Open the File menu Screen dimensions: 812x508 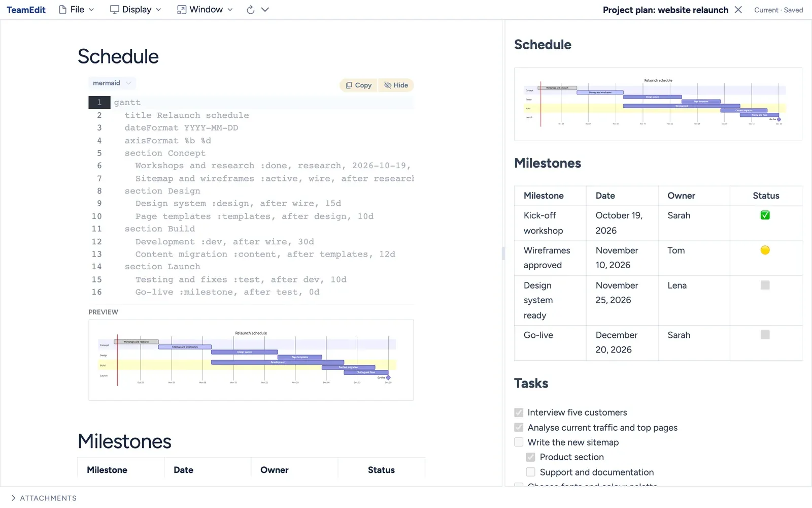click(77, 10)
